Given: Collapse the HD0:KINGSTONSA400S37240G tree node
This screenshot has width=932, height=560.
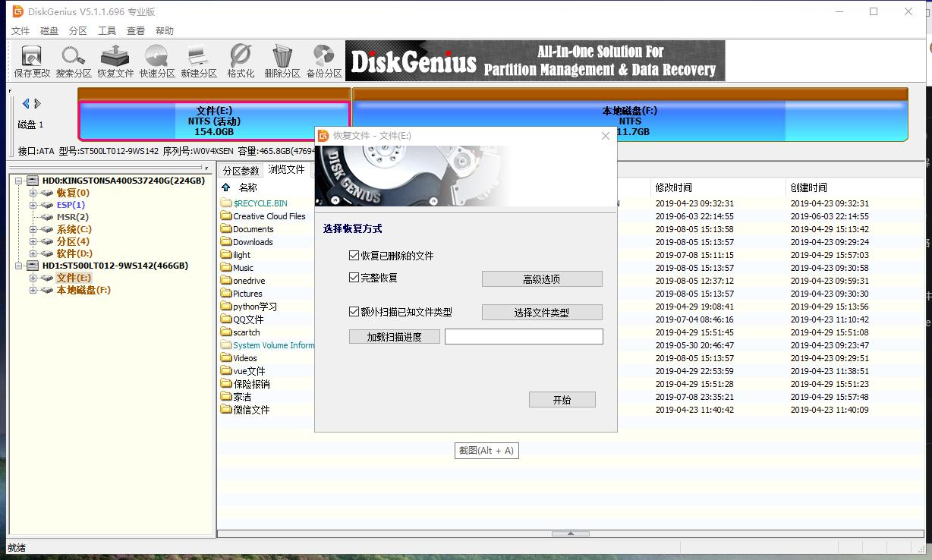Looking at the screenshot, I should [x=20, y=181].
